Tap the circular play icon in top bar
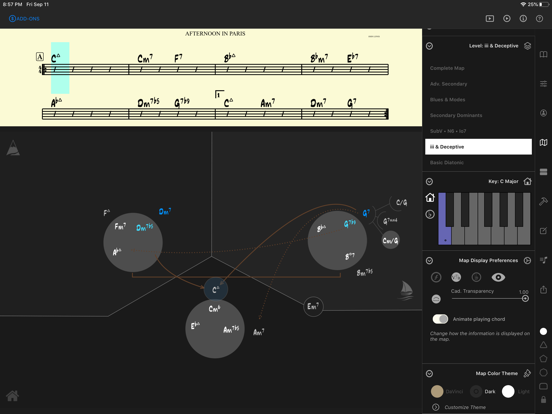The width and height of the screenshot is (552, 414). tap(507, 19)
